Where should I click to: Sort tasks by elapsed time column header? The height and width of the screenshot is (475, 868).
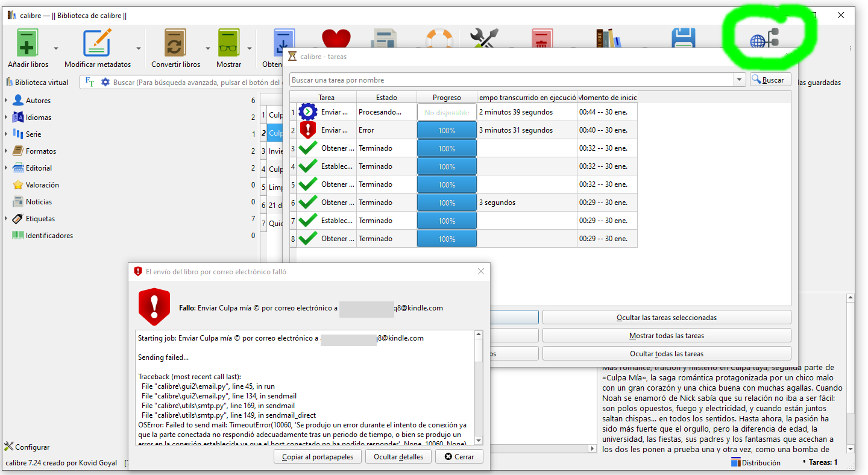[527, 97]
